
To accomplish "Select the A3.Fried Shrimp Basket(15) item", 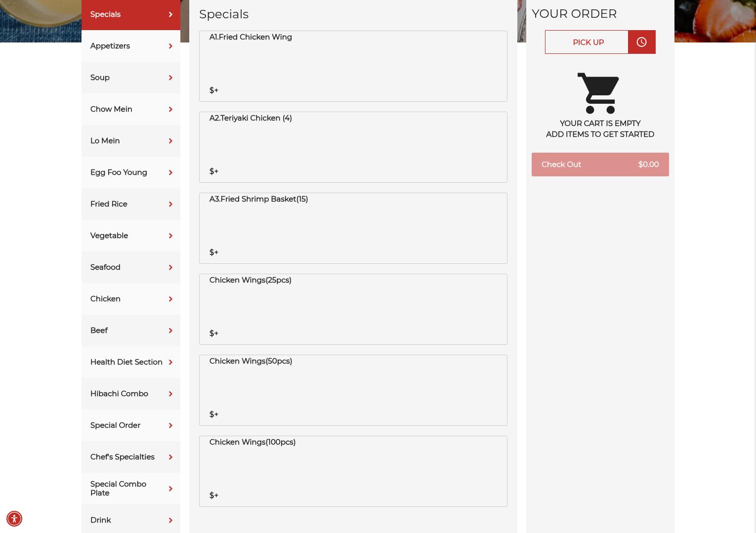I will click(353, 228).
